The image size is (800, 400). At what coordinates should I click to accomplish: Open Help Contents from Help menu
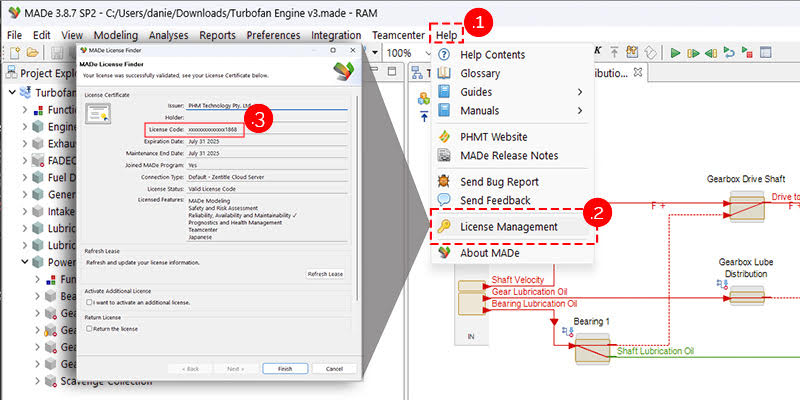512,55
